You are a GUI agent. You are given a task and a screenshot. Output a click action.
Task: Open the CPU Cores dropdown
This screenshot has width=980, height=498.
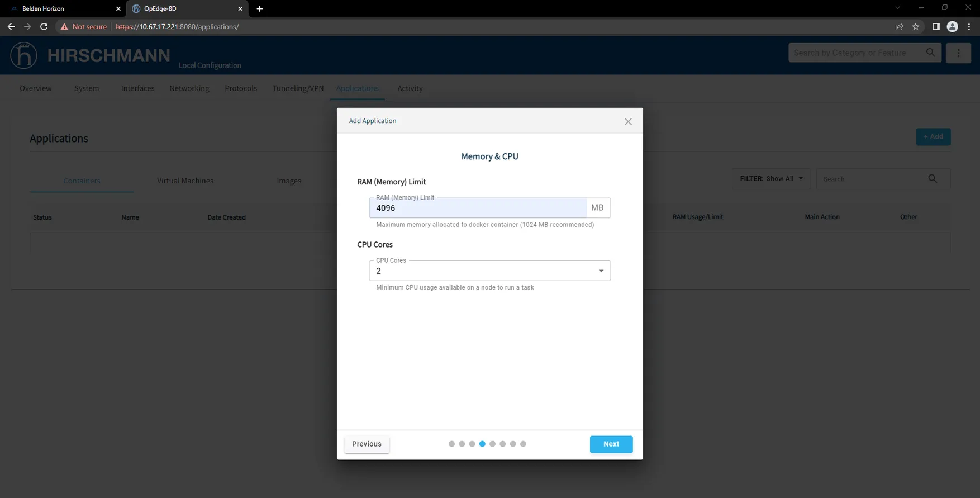click(x=489, y=271)
